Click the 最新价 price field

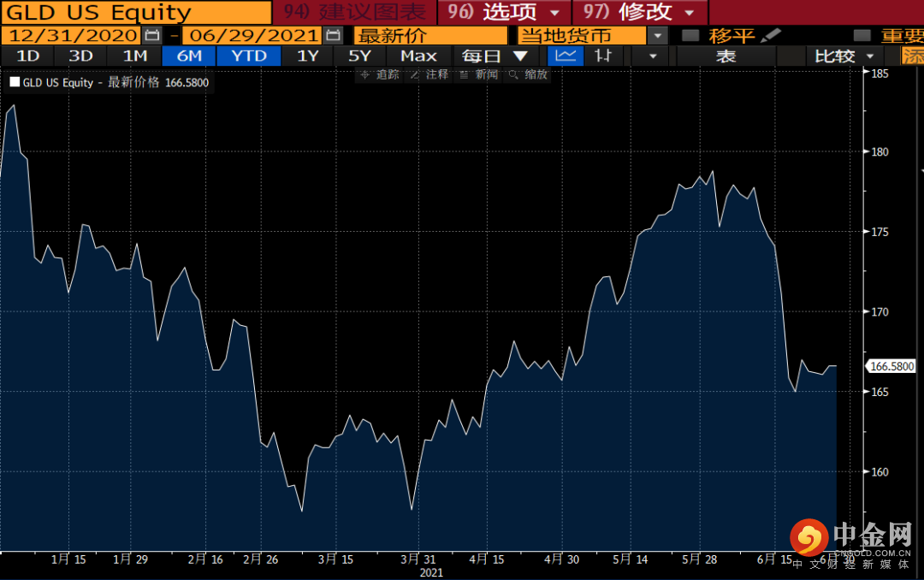[x=430, y=35]
